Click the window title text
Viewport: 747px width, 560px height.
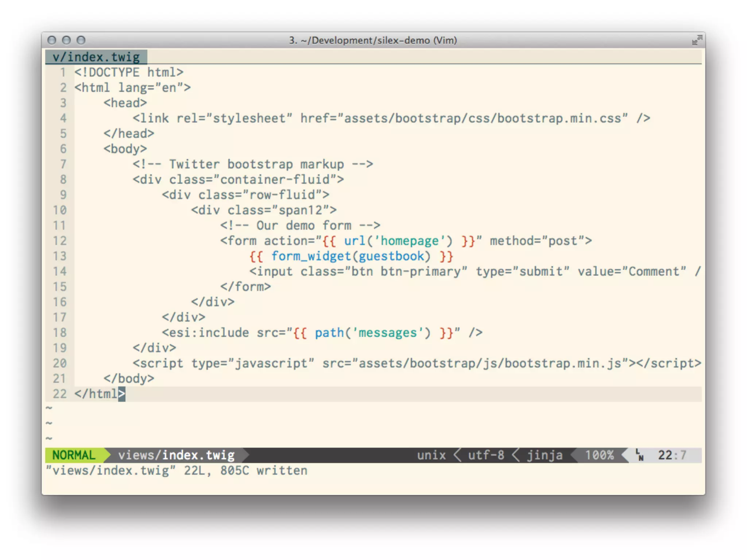click(373, 40)
